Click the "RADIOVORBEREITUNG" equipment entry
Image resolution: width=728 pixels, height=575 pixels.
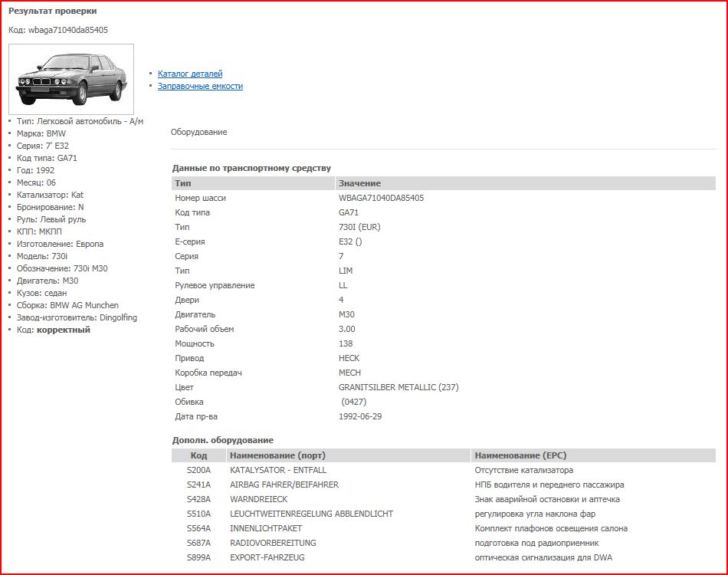(273, 543)
